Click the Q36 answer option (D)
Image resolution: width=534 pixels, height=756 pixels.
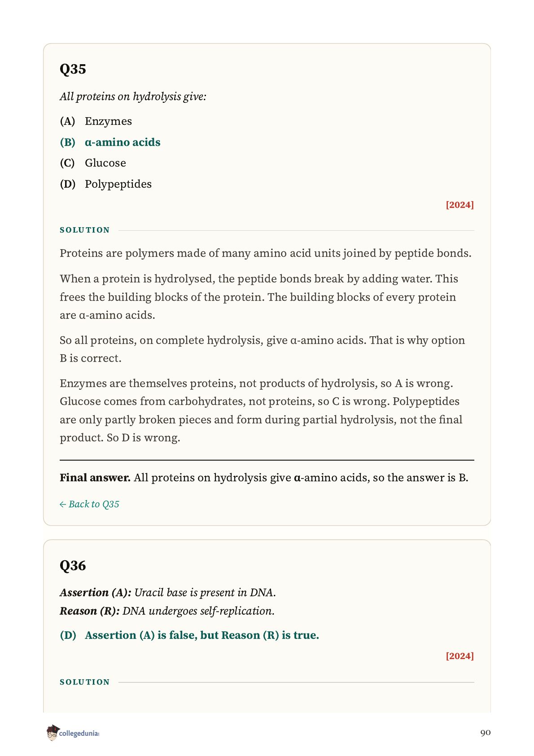(x=189, y=635)
